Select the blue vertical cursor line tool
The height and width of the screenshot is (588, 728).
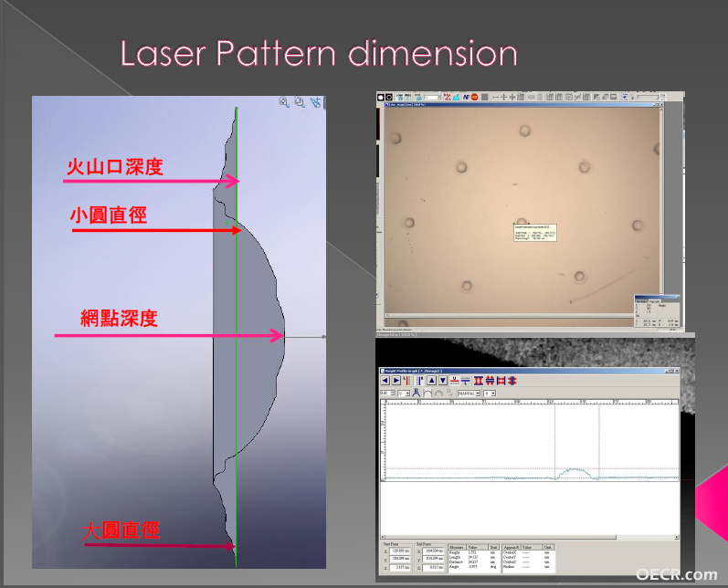point(420,381)
